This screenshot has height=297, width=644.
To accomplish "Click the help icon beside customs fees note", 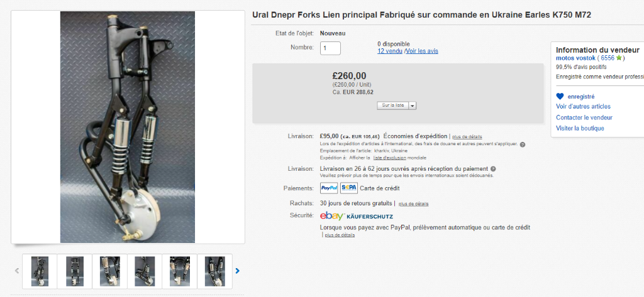I will [x=523, y=144].
